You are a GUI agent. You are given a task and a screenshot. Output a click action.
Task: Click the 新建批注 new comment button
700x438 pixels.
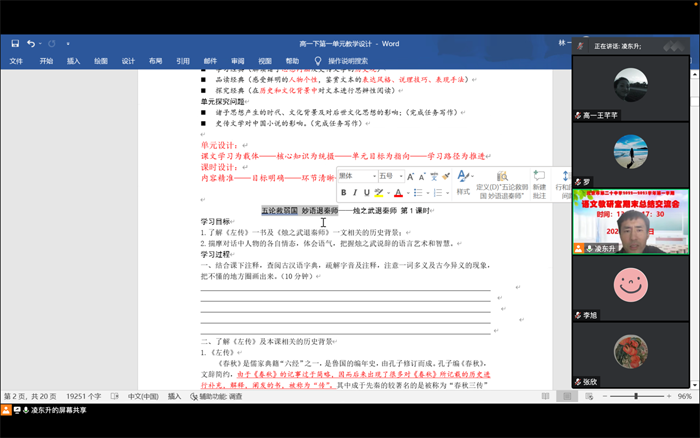pyautogui.click(x=539, y=184)
